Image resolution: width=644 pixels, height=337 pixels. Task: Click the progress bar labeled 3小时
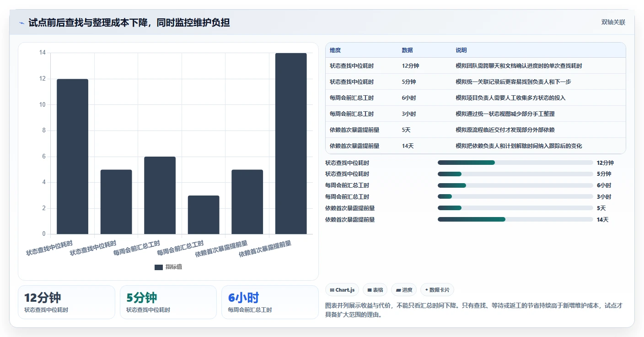click(x=515, y=197)
